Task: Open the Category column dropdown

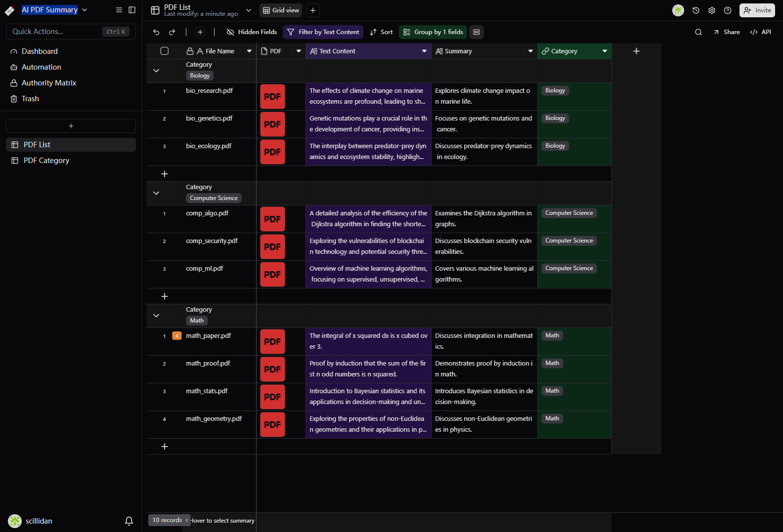Action: point(605,51)
